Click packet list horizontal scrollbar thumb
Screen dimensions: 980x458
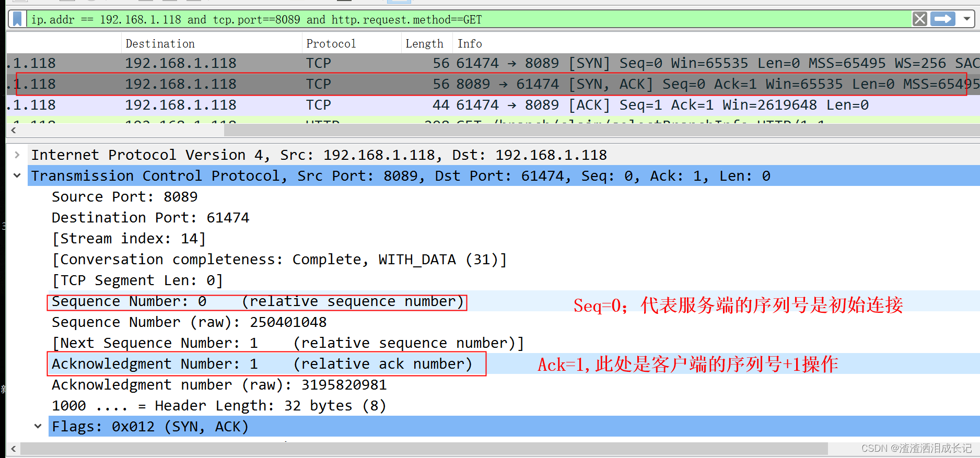click(602, 130)
